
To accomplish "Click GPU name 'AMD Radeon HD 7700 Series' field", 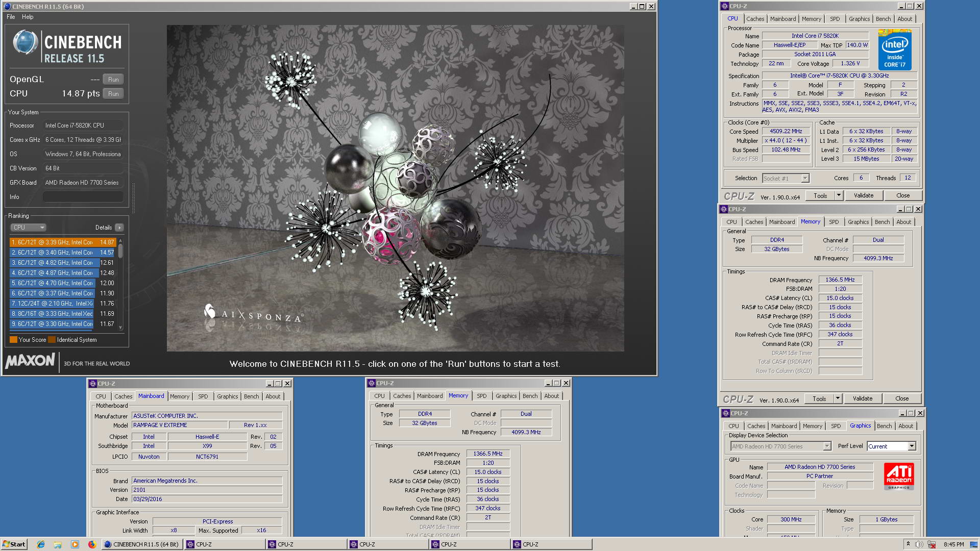I will point(820,467).
